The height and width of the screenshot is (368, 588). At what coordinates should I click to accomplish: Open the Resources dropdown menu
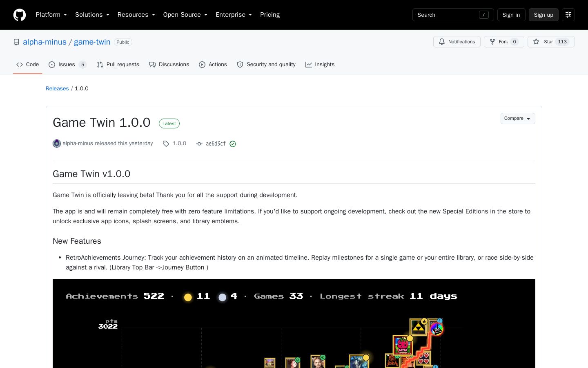[x=136, y=15]
